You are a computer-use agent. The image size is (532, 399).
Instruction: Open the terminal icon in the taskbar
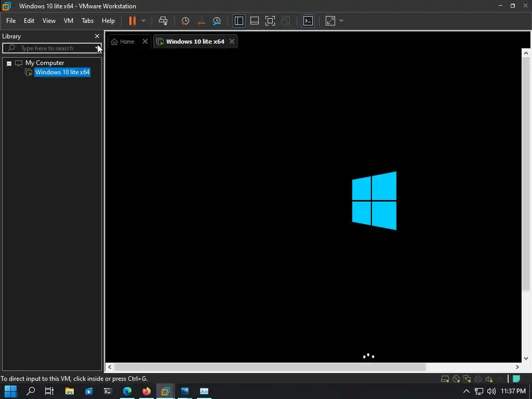point(108,391)
